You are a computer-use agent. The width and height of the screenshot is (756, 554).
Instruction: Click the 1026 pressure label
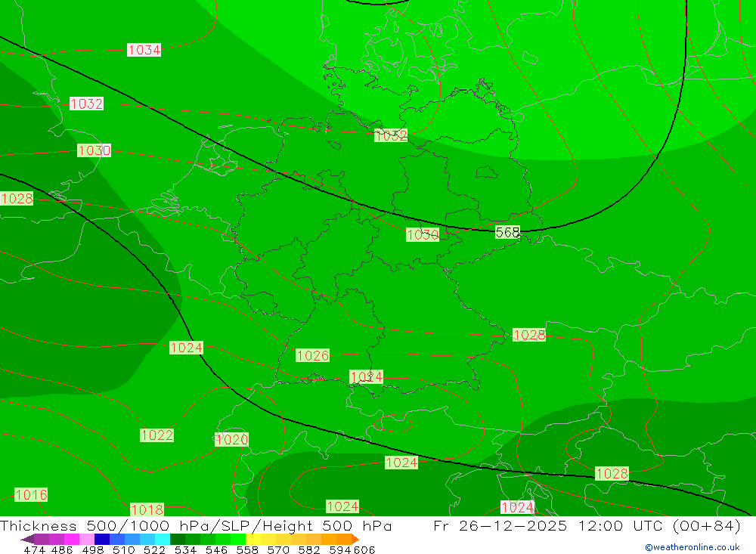(312, 355)
